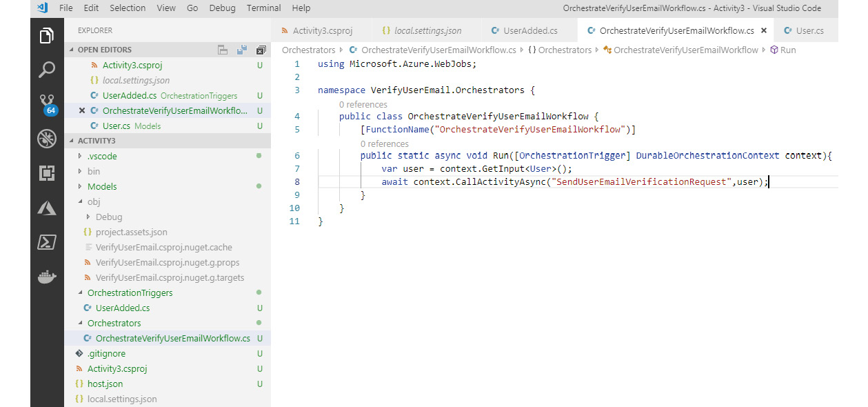The height and width of the screenshot is (407, 868).
Task: Click Orchestrators folder in breadcrumb
Action: [x=308, y=50]
